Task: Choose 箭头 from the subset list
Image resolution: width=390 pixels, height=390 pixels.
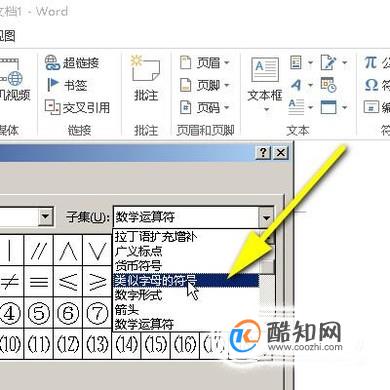Action: tap(186, 309)
